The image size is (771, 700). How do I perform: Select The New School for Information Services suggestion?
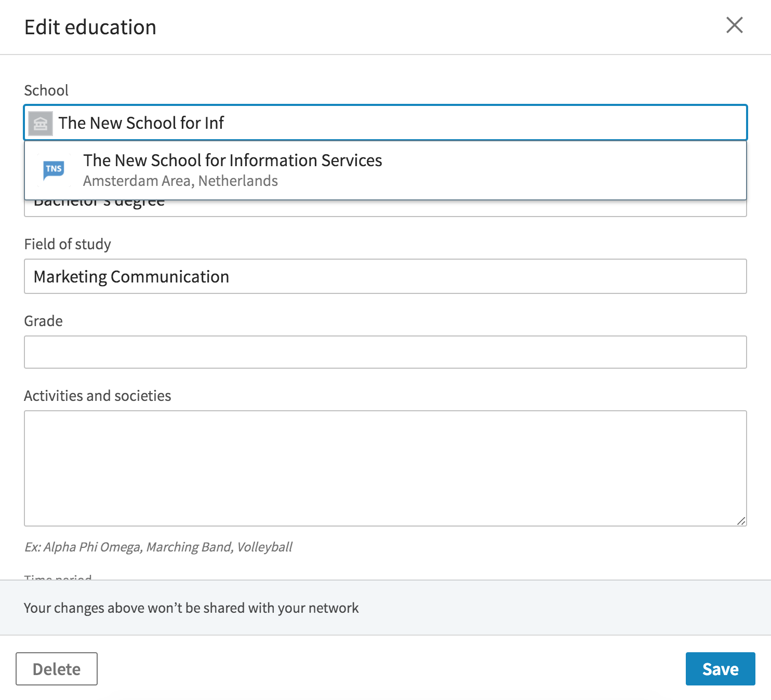pos(385,170)
